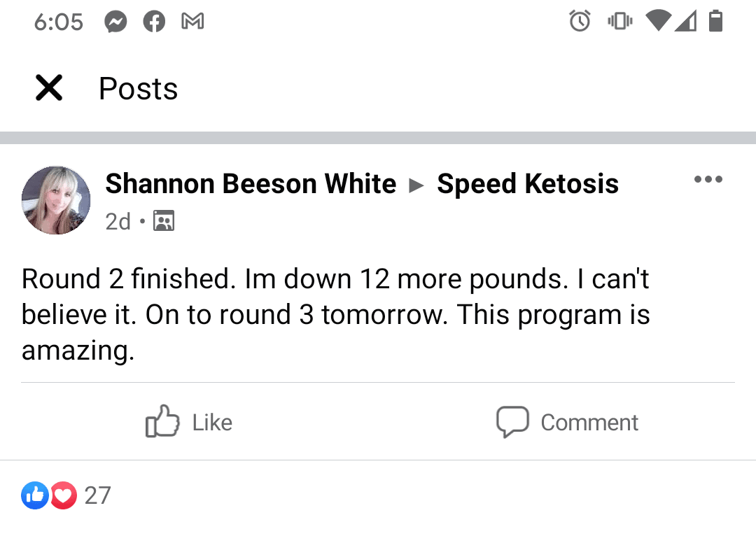This screenshot has height=536, width=756.
Task: Tap the battery status icon
Action: [x=715, y=21]
